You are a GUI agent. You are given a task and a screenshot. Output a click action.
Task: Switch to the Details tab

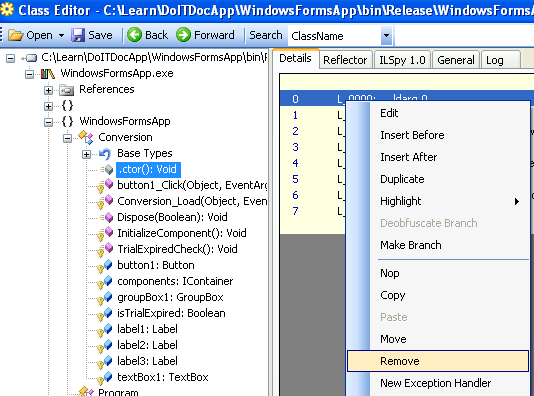(x=296, y=59)
